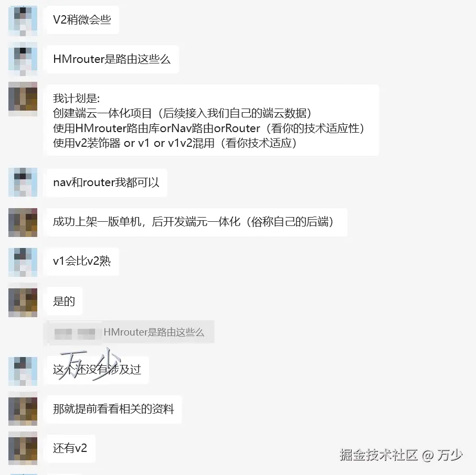This screenshot has width=476, height=475.
Task: Select avatar next to 'nav和router我都可以'
Action: 23,182
